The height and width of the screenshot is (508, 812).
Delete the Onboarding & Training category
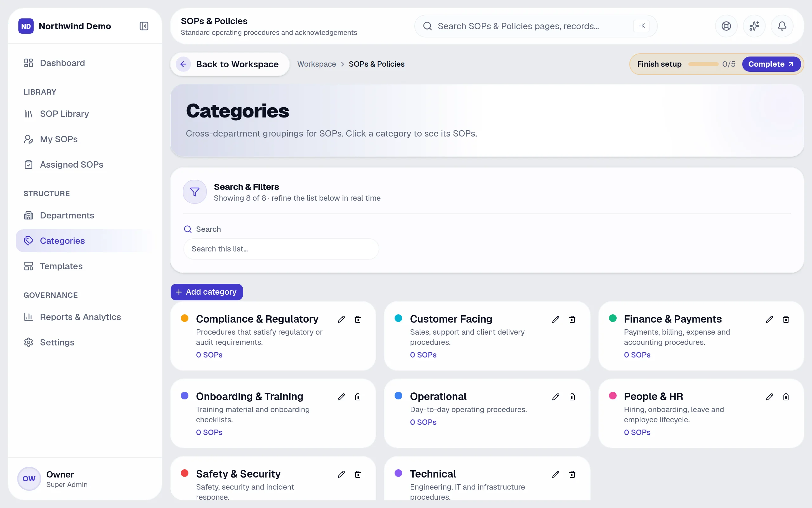(358, 397)
